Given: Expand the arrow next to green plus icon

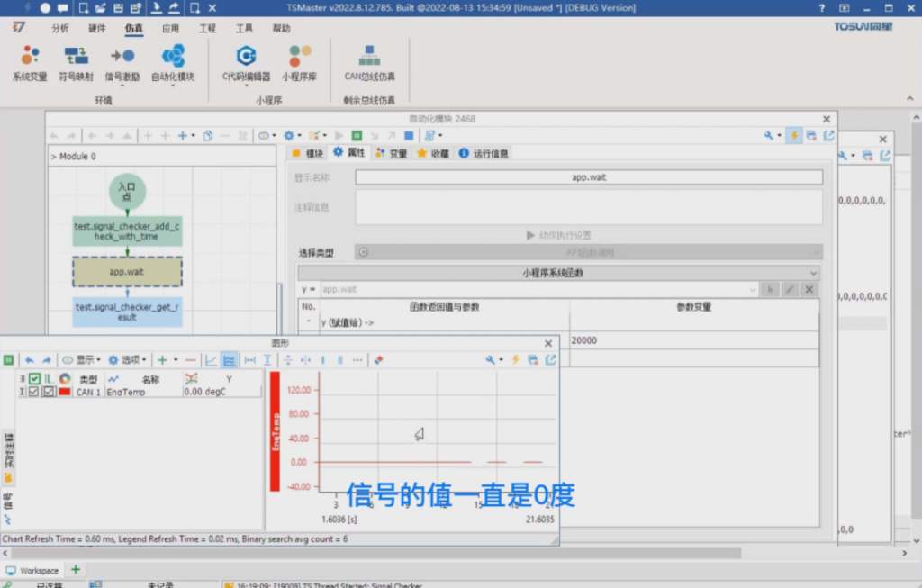Looking at the screenshot, I should (176, 360).
